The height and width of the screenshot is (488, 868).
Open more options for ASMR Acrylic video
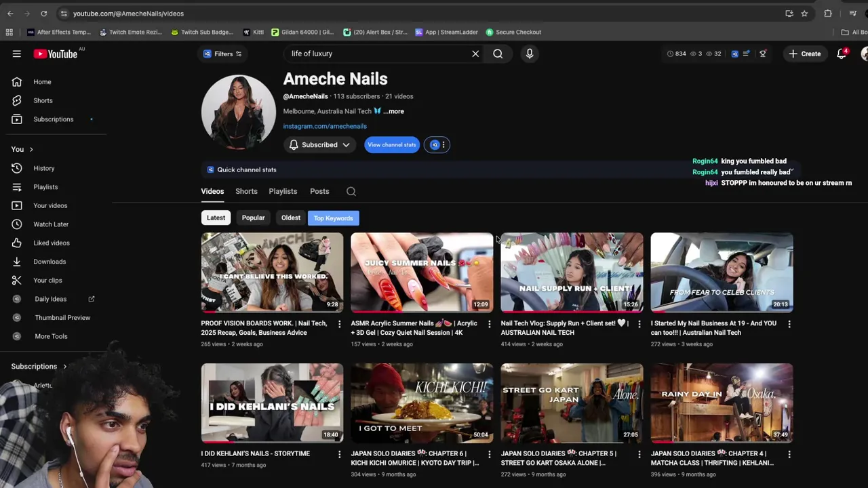point(489,324)
